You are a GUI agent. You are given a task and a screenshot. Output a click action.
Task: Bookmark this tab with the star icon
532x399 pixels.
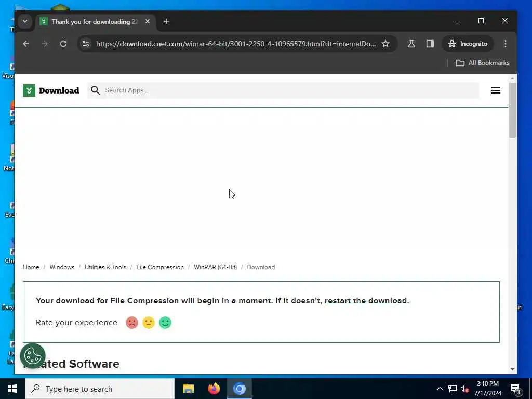click(385, 44)
